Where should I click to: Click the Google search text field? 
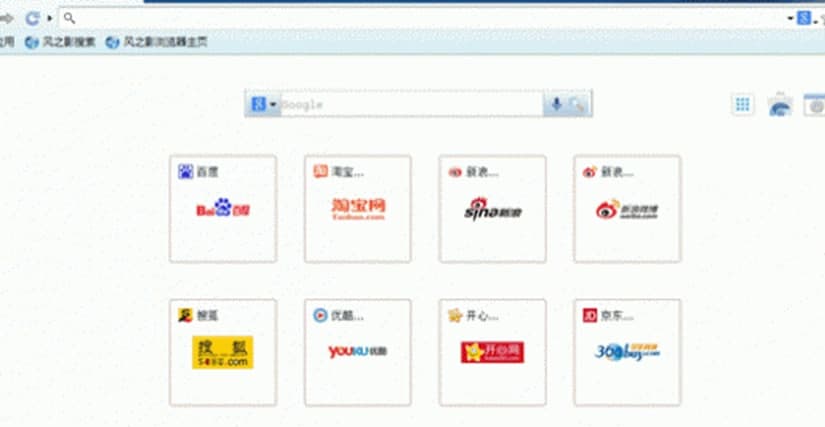[410, 104]
